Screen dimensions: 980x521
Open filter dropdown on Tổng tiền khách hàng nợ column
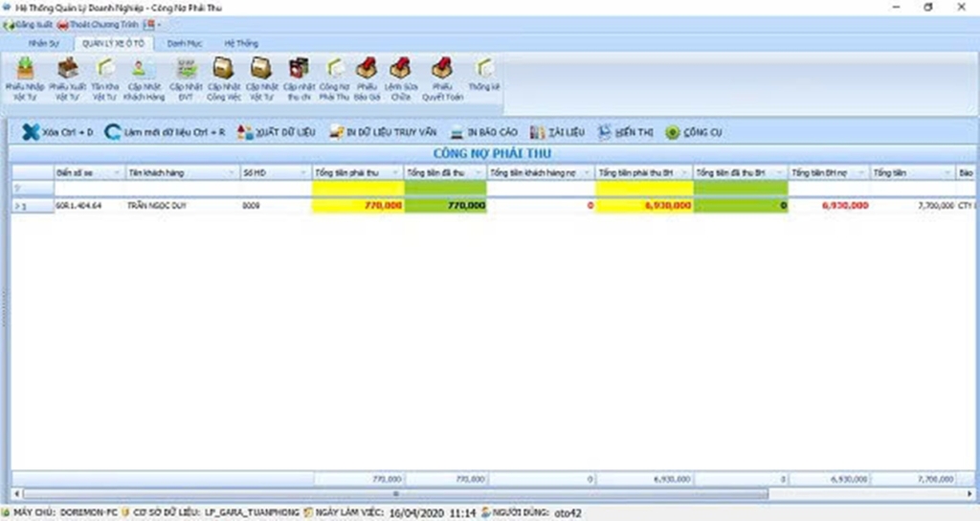coord(587,172)
